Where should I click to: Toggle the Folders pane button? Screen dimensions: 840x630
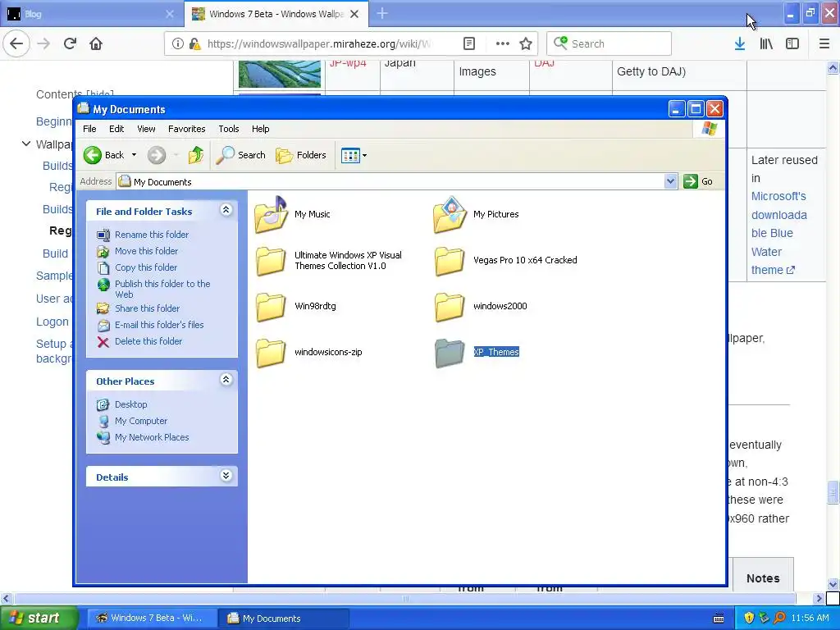point(300,155)
